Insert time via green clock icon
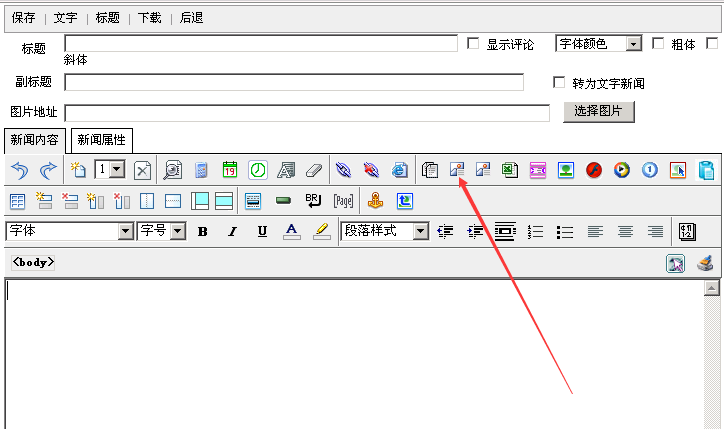 [258, 170]
